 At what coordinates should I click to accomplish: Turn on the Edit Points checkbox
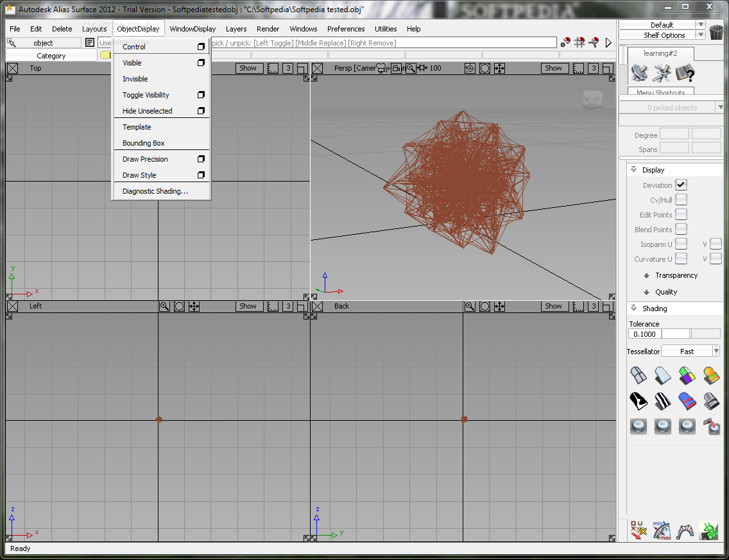point(681,215)
